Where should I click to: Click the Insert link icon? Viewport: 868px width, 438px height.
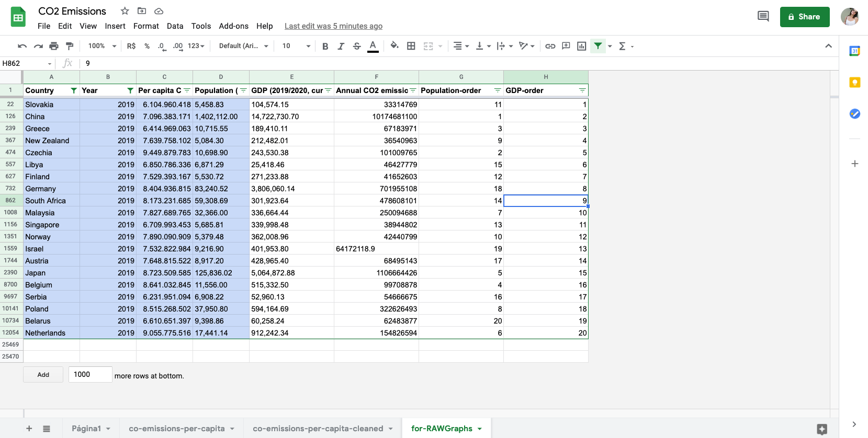[x=550, y=46]
